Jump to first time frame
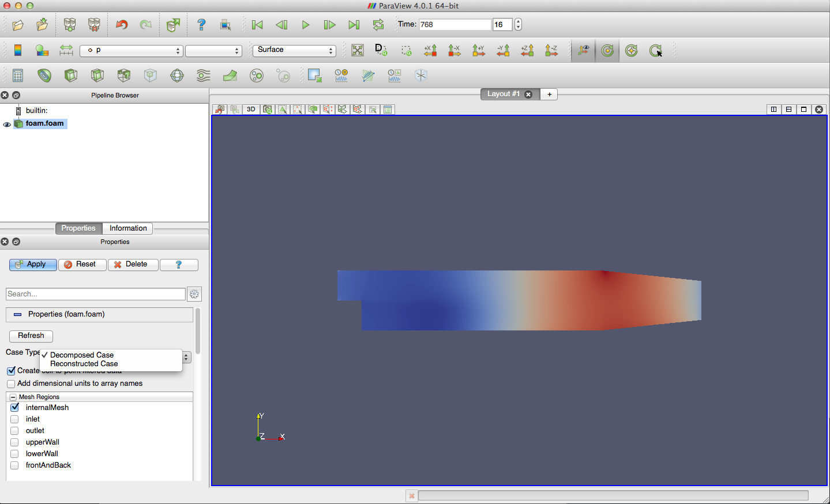The width and height of the screenshot is (830, 504). point(257,25)
